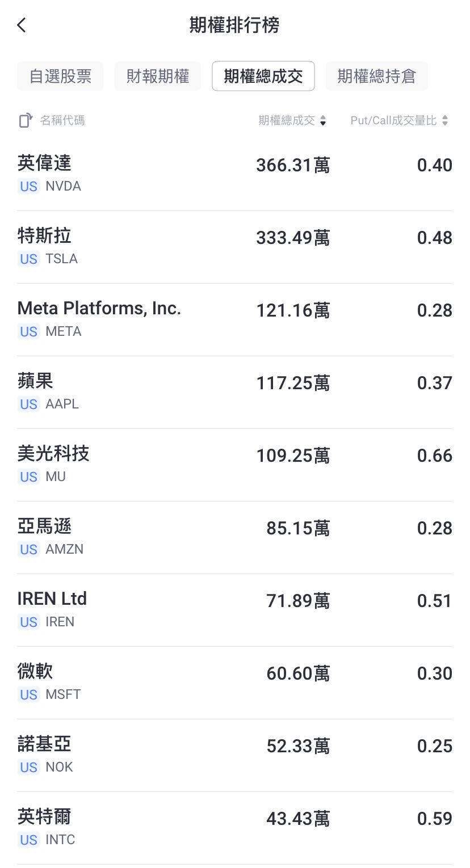Open the 美光科技 MU listing
Image resolution: width=470 pixels, height=868 pixels.
coord(235,465)
